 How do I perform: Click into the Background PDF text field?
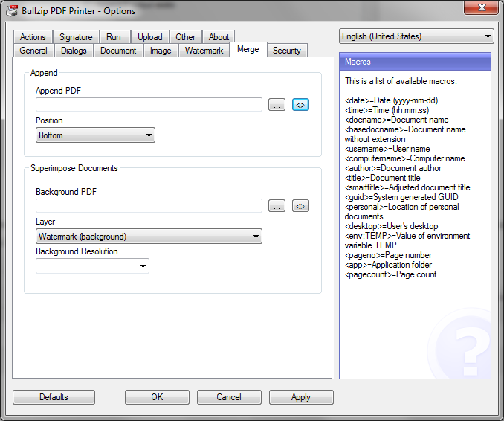tap(149, 205)
